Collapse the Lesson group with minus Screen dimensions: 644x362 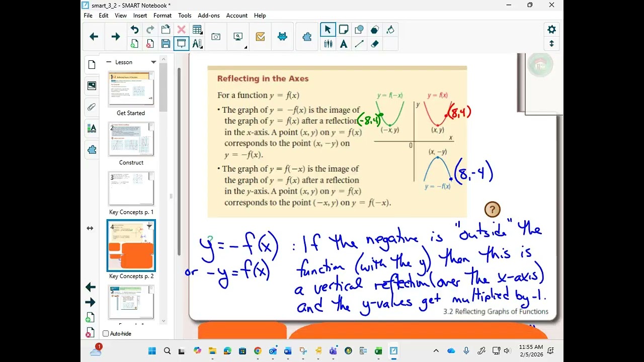point(108,62)
